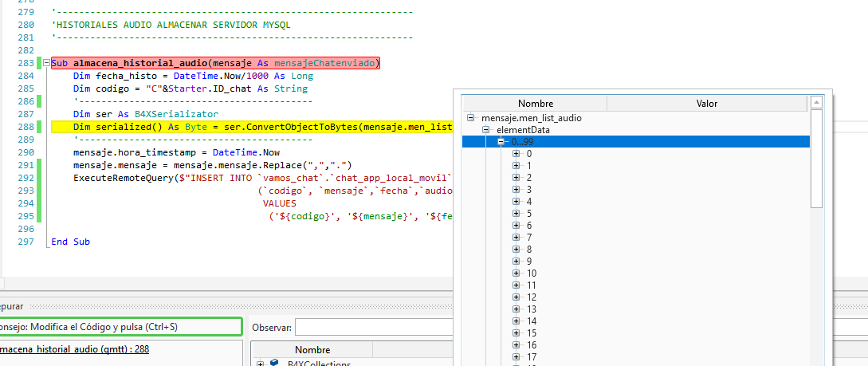Click the Sub almacena_historial_audio declaration line
The height and width of the screenshot is (366, 868).
point(215,63)
